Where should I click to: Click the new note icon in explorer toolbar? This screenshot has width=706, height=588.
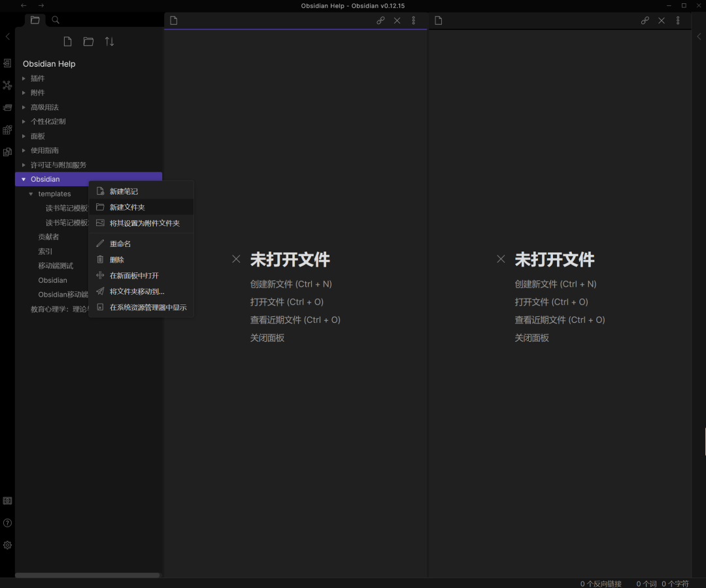point(67,42)
